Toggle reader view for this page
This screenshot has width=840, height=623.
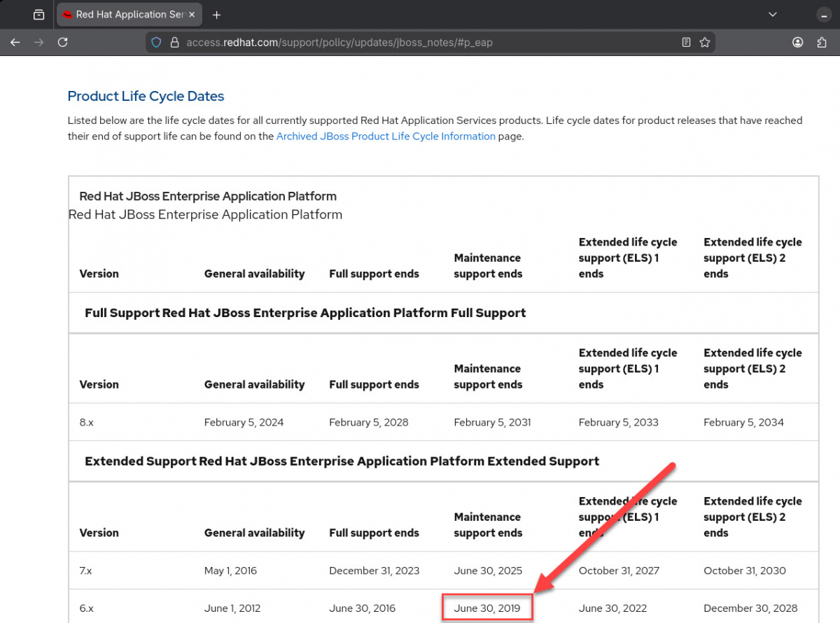[686, 43]
